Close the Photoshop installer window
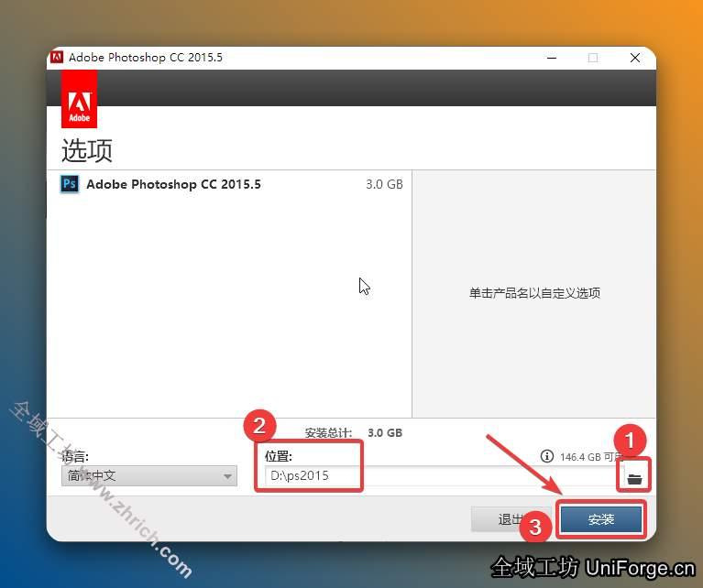 [635, 58]
